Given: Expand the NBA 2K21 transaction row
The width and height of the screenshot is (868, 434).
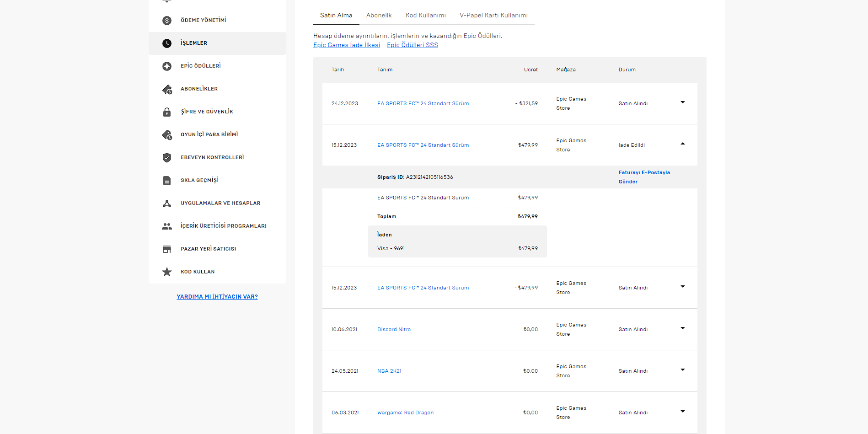Looking at the screenshot, I should coord(682,370).
